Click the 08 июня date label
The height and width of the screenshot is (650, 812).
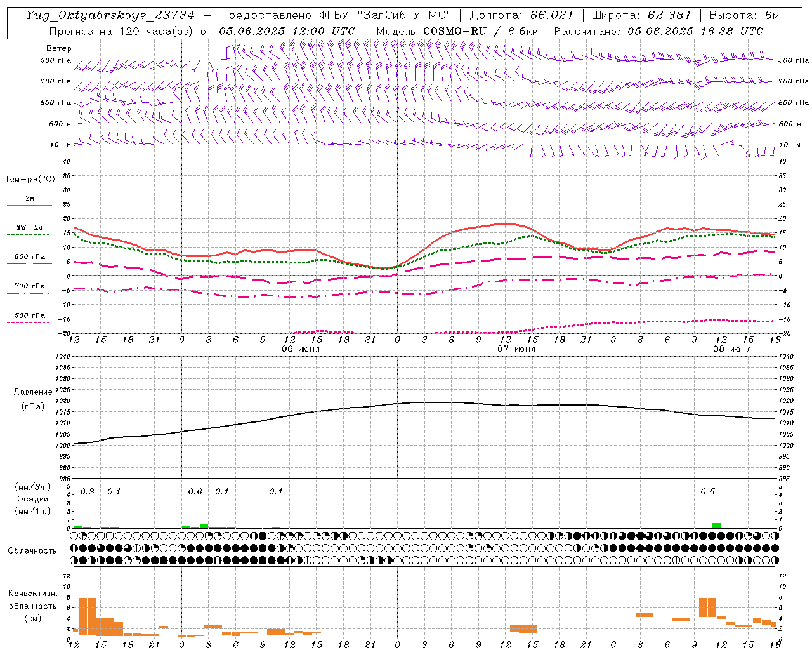coord(732,349)
